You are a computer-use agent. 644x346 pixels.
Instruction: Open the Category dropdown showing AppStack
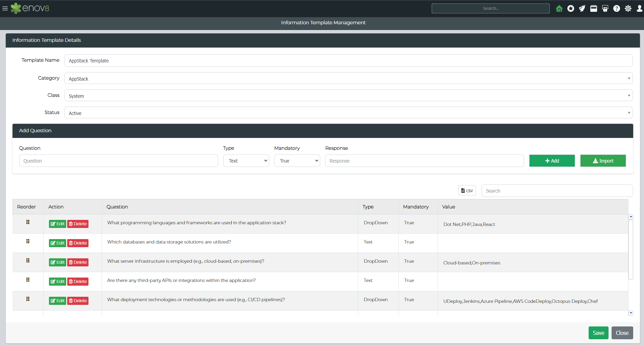(349, 78)
